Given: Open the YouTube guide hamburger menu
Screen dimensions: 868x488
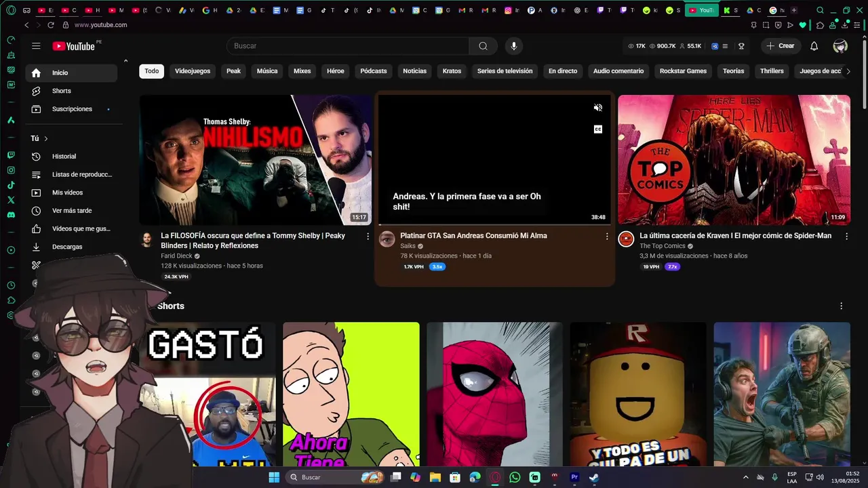Looking at the screenshot, I should coord(36,46).
